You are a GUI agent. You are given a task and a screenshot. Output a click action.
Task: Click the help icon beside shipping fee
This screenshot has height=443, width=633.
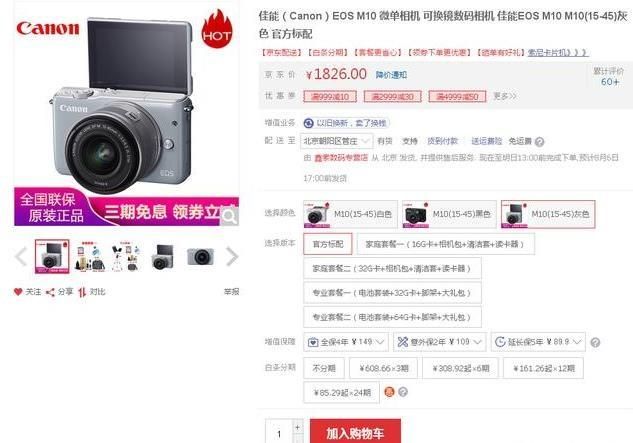(x=539, y=142)
